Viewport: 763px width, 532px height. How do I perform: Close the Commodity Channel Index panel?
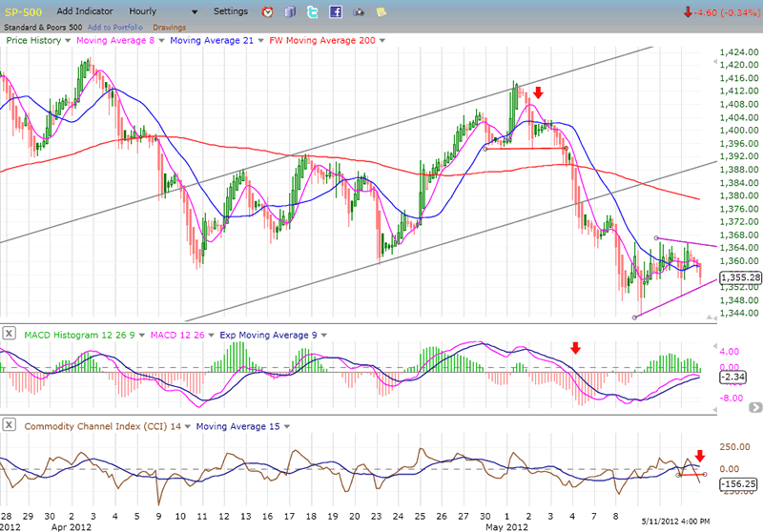9,424
